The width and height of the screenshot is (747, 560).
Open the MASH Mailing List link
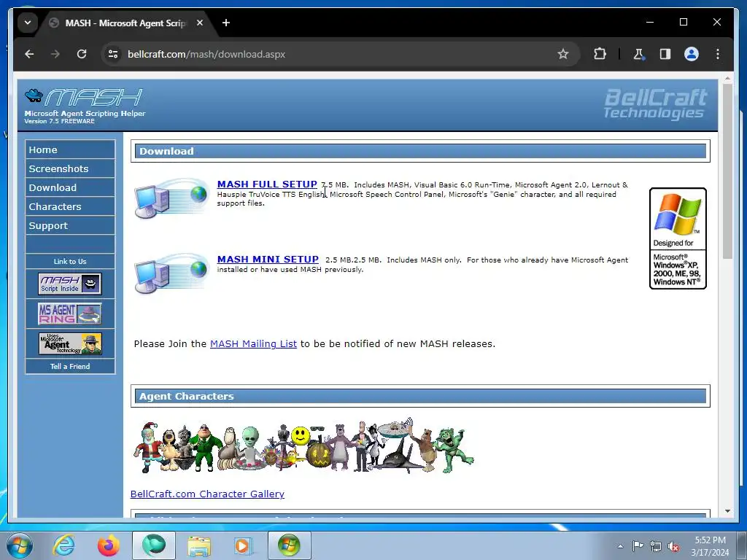tap(253, 344)
